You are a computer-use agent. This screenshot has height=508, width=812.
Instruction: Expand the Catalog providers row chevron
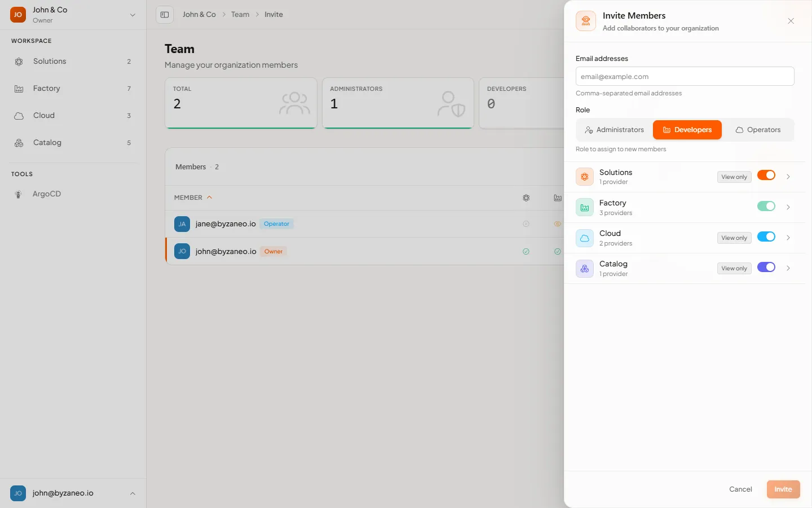click(x=788, y=268)
